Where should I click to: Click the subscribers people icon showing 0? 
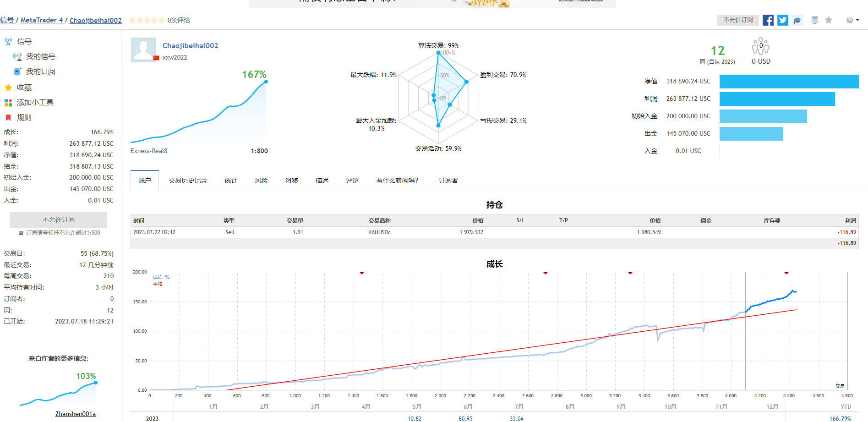[761, 46]
